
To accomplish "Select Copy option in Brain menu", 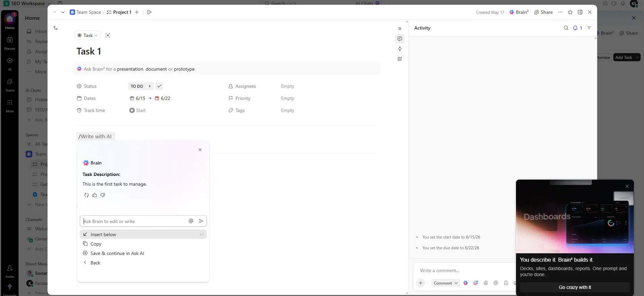I will pos(143,244).
